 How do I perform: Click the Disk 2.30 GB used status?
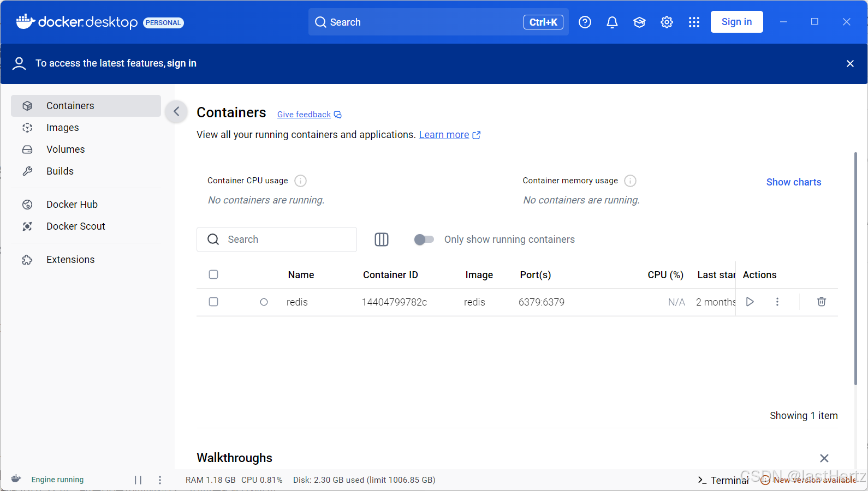tap(364, 480)
